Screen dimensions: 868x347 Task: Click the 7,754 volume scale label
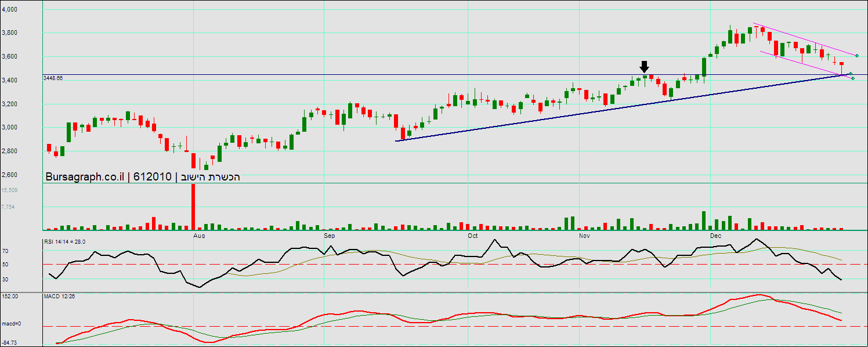click(x=8, y=207)
